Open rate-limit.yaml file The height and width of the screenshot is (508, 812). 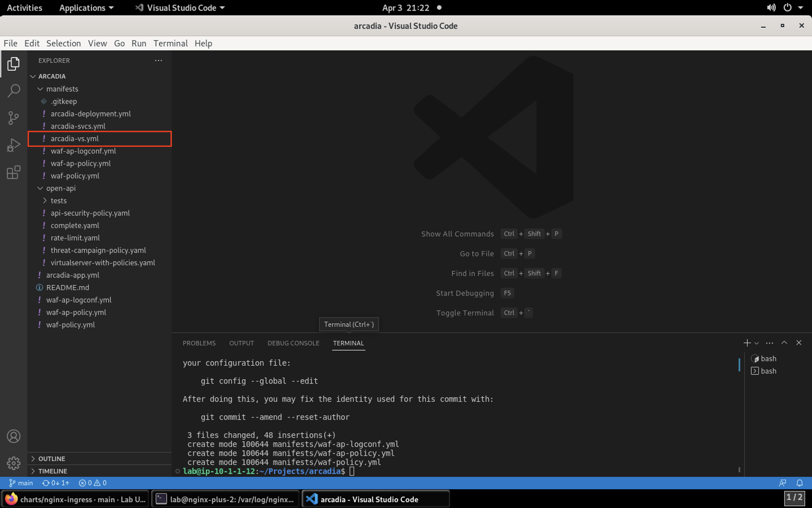click(x=100, y=238)
